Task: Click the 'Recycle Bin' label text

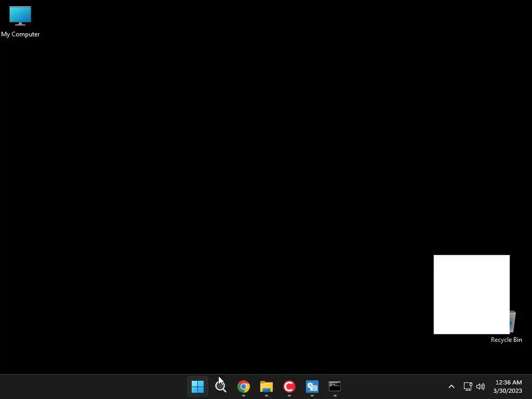Action: (x=506, y=340)
